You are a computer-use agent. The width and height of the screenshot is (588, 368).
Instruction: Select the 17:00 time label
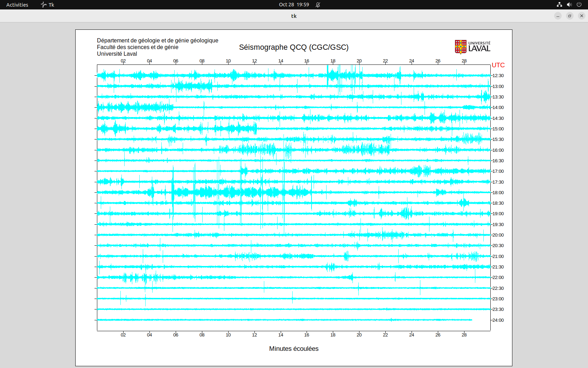point(498,171)
